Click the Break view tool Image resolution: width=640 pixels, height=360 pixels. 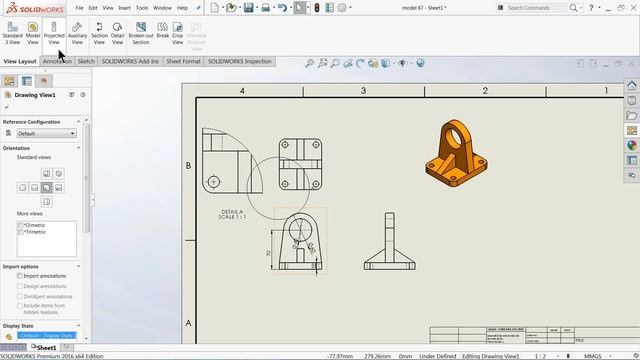tap(162, 31)
